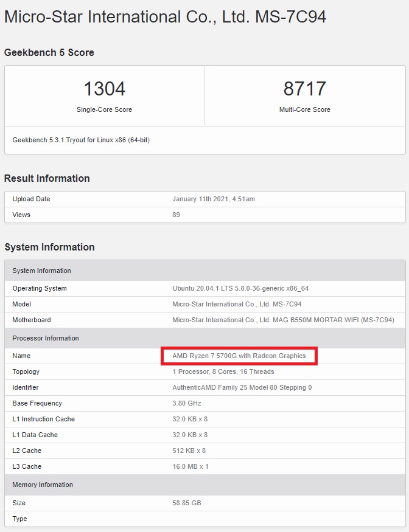Click the Ubuntu 20.04.1 LTS operating system value
Screen dimensions: 409x532
pos(240,288)
